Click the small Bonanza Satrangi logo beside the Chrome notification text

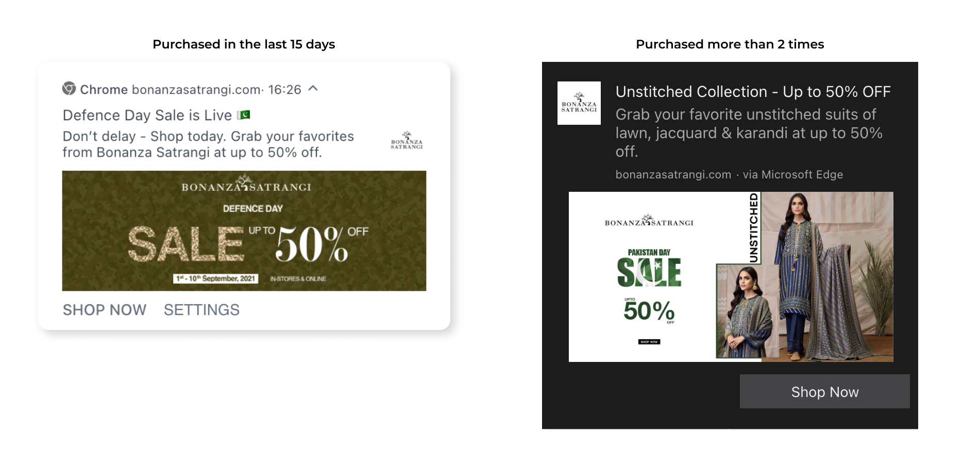[407, 140]
